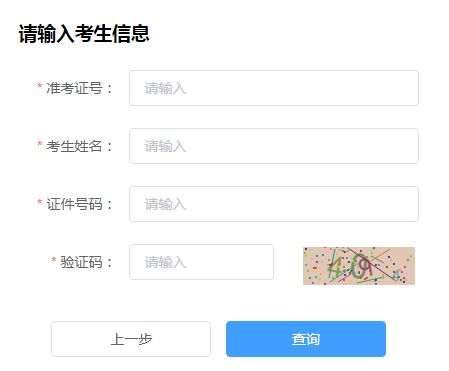Click 请输入 placeholder in 考生姓名 field
The height and width of the screenshot is (371, 449).
[165, 146]
